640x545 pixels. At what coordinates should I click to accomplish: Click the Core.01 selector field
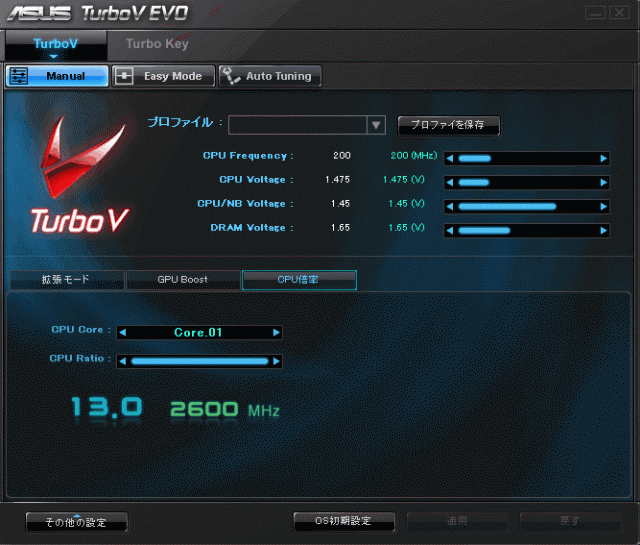click(x=199, y=332)
